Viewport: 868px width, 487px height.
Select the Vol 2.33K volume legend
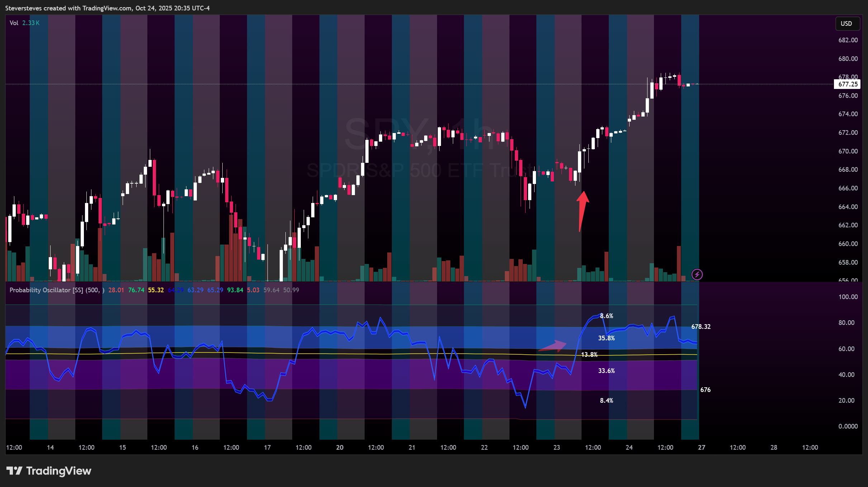tap(24, 23)
